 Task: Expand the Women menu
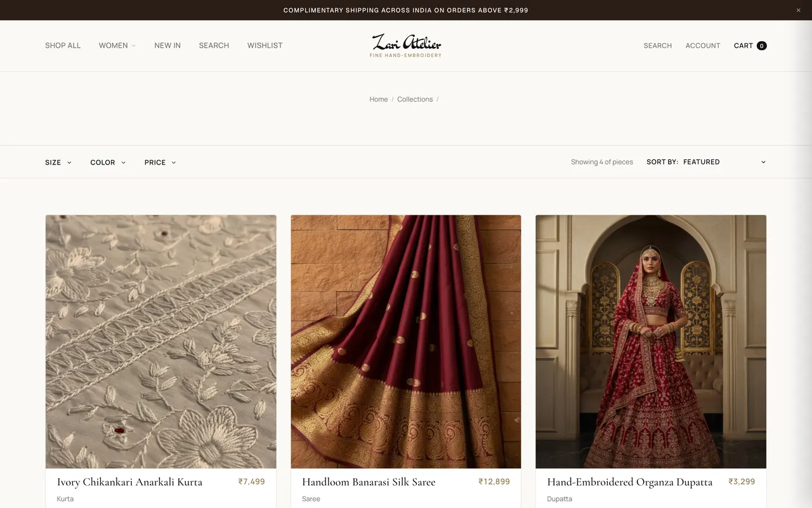tap(117, 46)
